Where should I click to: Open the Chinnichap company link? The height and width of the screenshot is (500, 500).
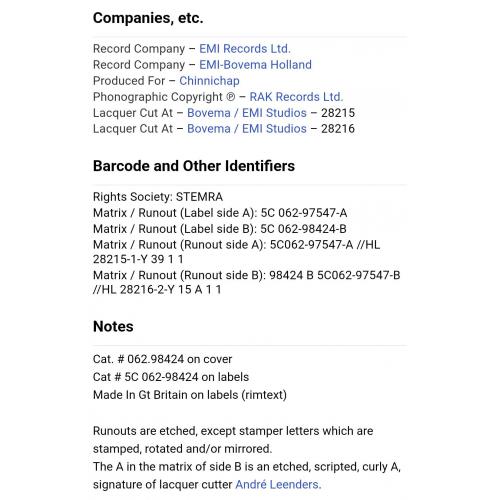(209, 81)
